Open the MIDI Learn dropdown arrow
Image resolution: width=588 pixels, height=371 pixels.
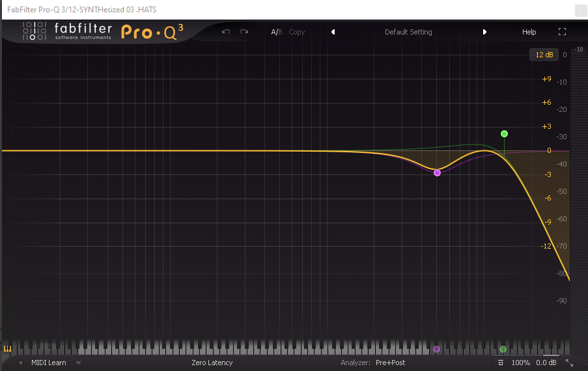(x=78, y=363)
